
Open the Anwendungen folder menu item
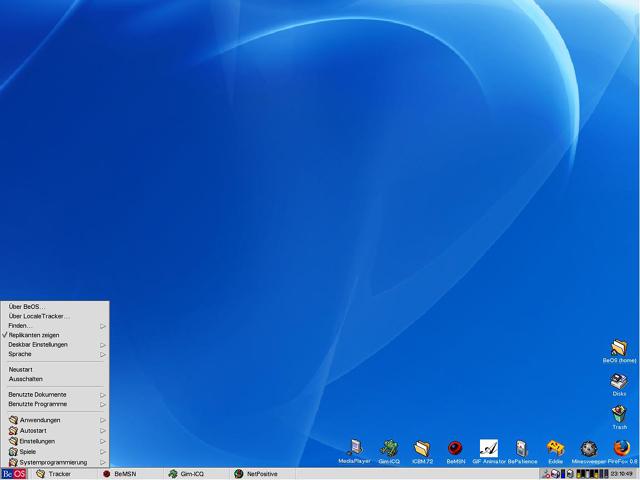[55, 420]
